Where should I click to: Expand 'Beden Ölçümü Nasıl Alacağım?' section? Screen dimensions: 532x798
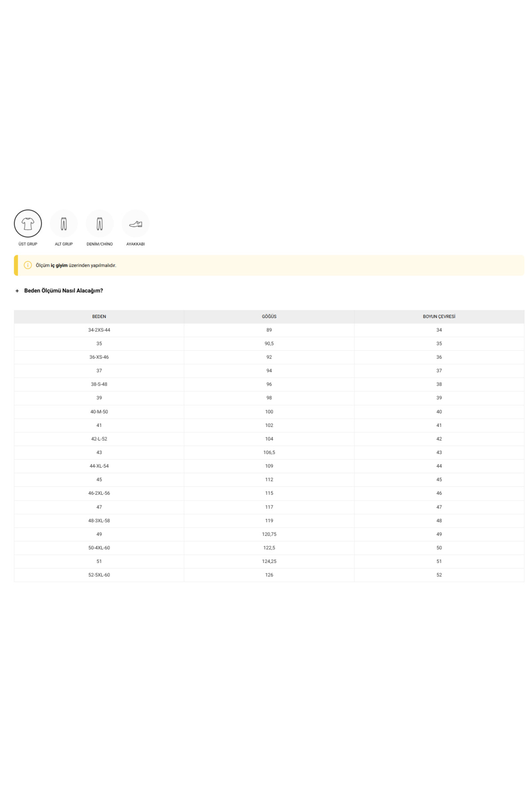(x=63, y=291)
